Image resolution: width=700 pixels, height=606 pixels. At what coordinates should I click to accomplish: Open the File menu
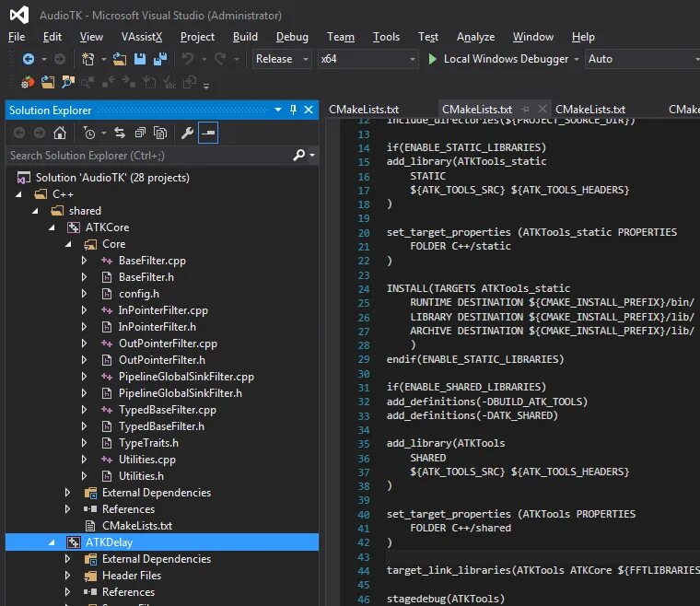coord(17,37)
